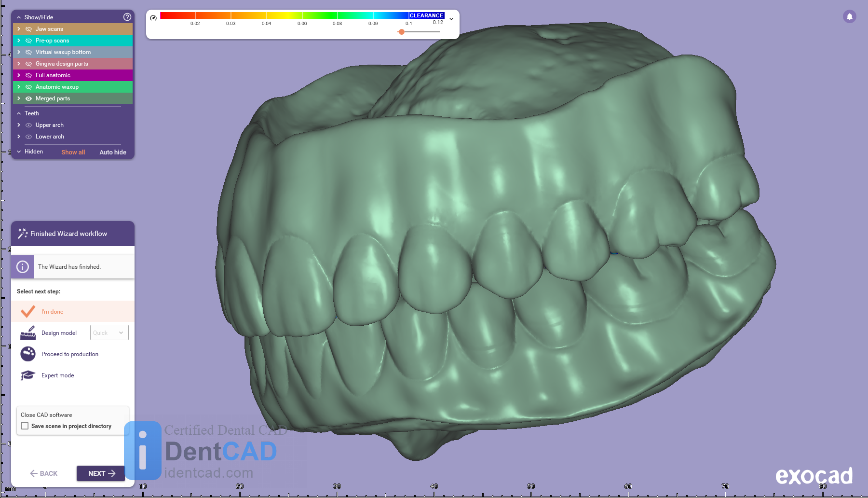Click Show all hidden items

73,152
